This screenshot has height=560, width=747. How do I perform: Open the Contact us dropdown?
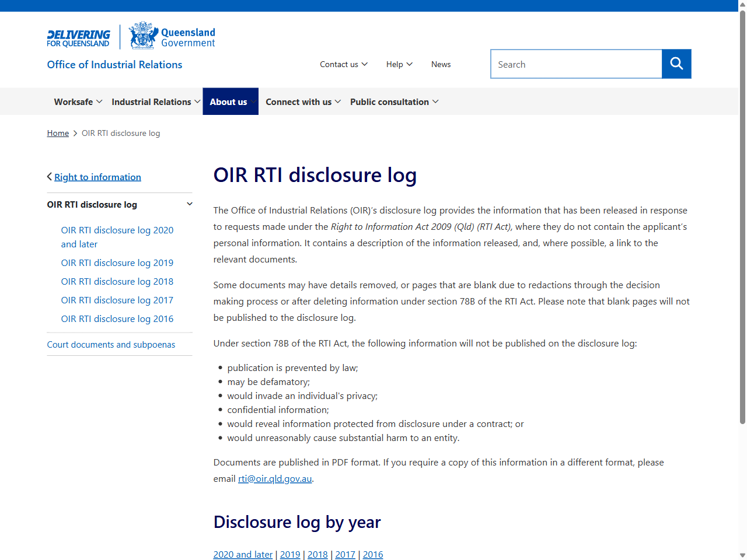click(x=343, y=64)
